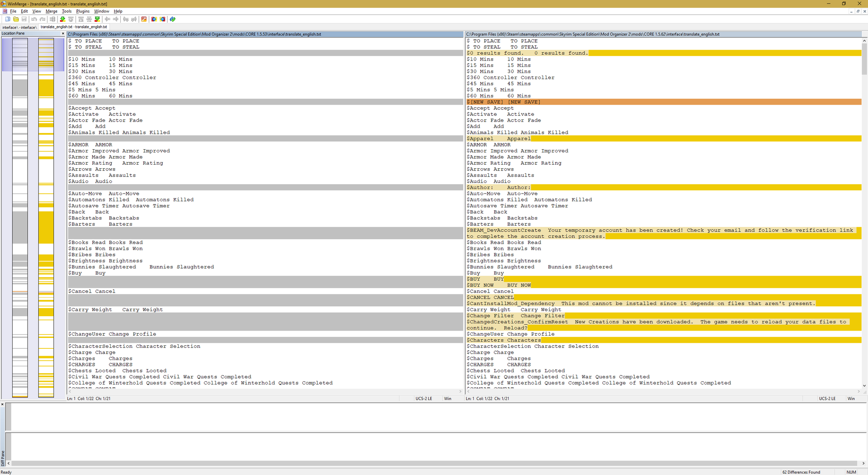The width and height of the screenshot is (868, 475).
Task: Click the right pane scrollbar up arrow
Action: click(864, 41)
